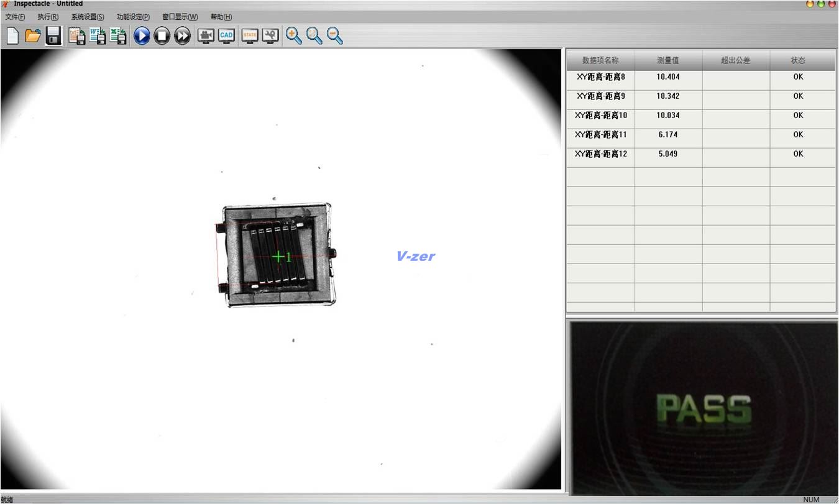The height and width of the screenshot is (504, 839).
Task: Click the 状态 column header
Action: pos(803,60)
